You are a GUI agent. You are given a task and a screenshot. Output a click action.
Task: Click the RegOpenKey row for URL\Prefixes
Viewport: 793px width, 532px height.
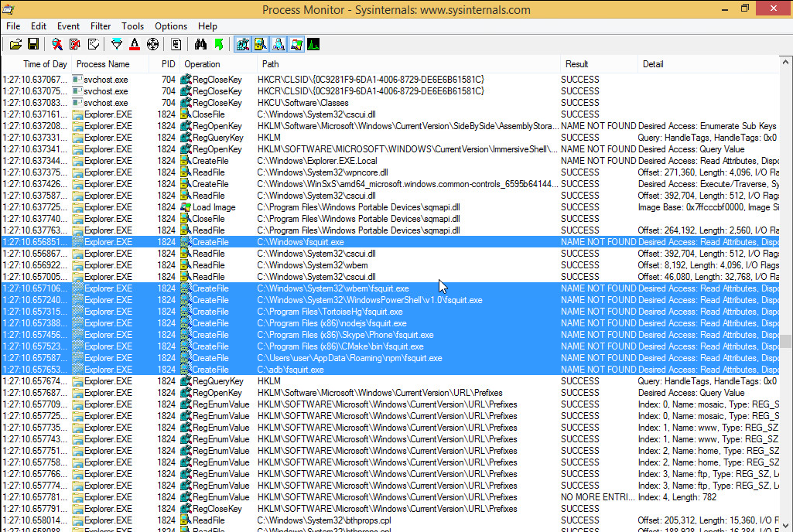pos(390,393)
